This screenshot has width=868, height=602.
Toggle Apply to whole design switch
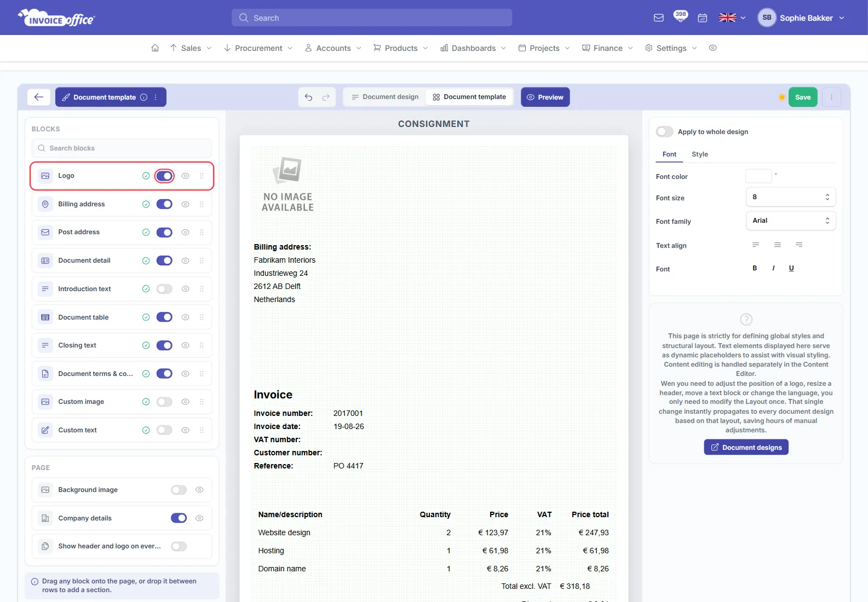[665, 131]
